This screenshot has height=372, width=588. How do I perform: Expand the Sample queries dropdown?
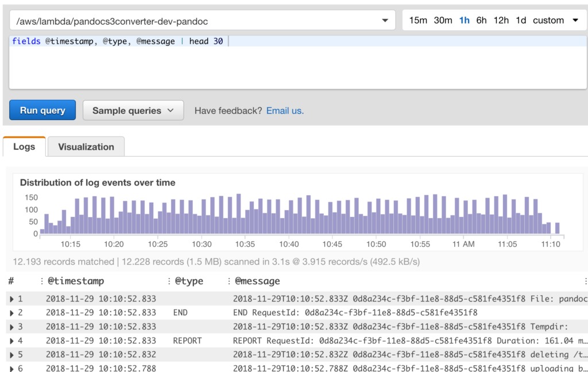[133, 110]
